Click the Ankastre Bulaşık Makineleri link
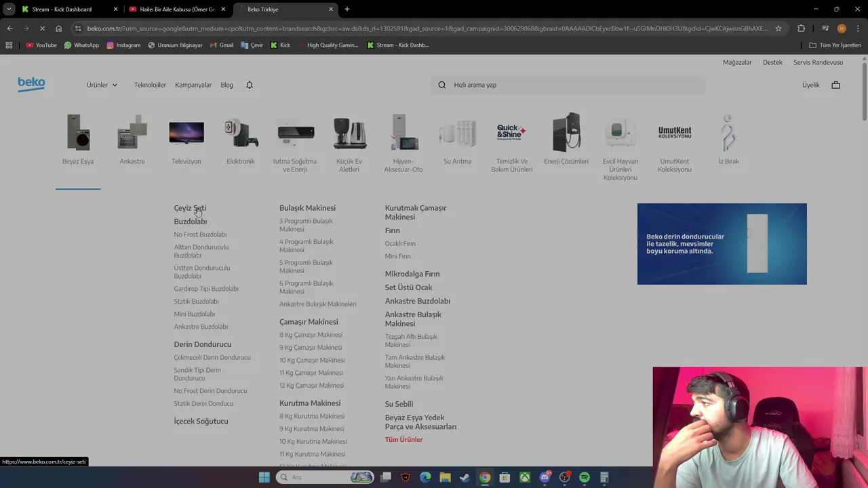The image size is (868, 488). (x=317, y=304)
